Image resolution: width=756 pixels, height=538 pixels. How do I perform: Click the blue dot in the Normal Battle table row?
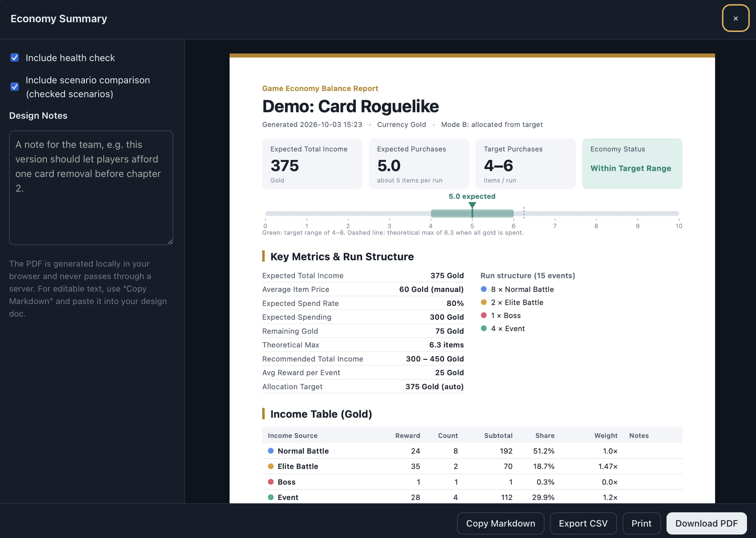[x=271, y=451]
